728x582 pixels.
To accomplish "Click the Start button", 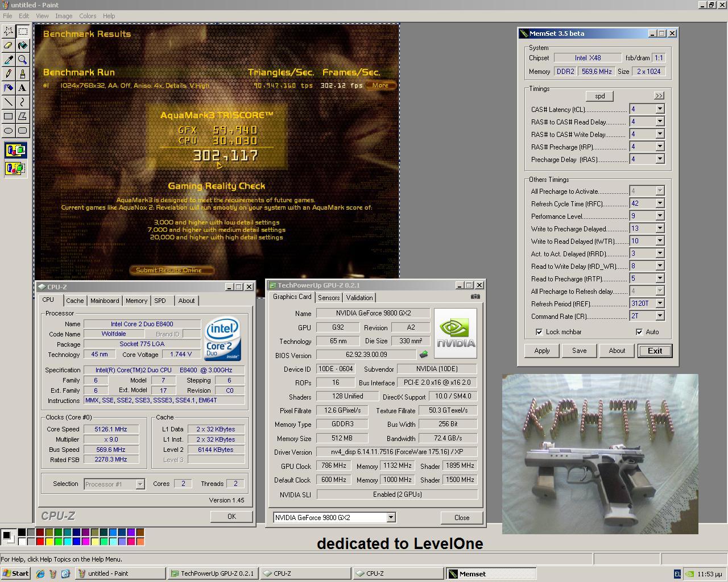I will 16,573.
